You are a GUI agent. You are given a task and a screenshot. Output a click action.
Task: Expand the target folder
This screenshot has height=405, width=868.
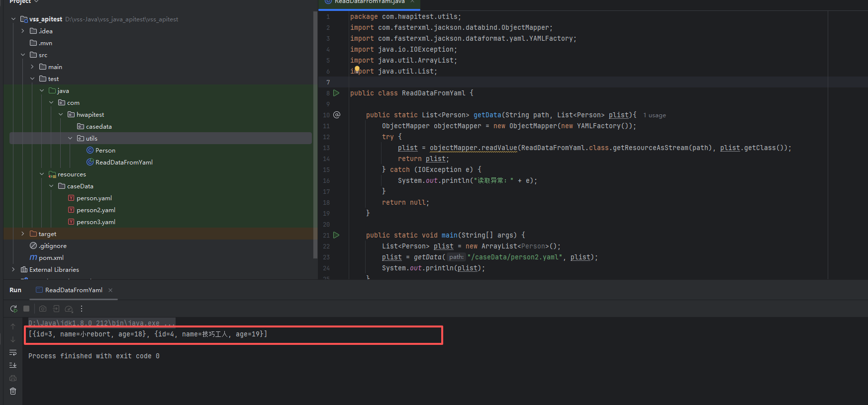(x=23, y=234)
